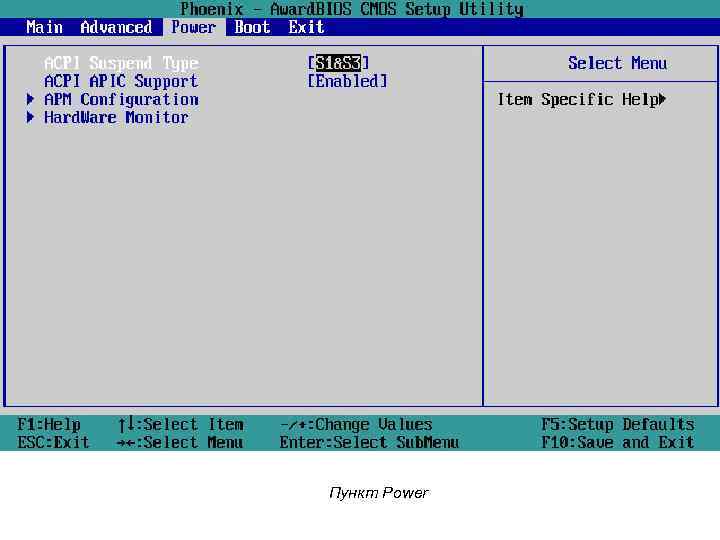720x540 pixels.
Task: Click the Item Specific Help label
Action: coord(578,100)
